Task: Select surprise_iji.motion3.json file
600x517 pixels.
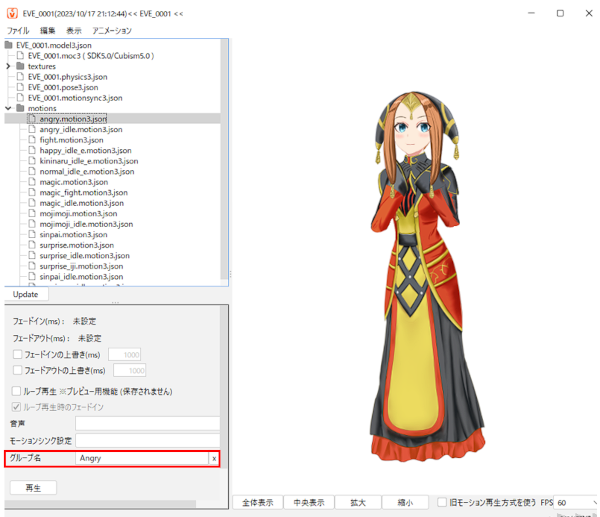Action: point(81,266)
